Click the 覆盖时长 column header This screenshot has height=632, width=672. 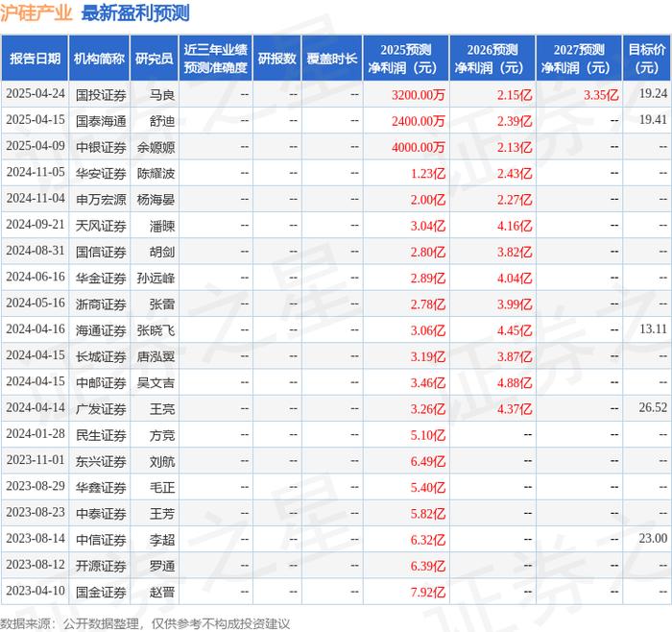[332, 59]
